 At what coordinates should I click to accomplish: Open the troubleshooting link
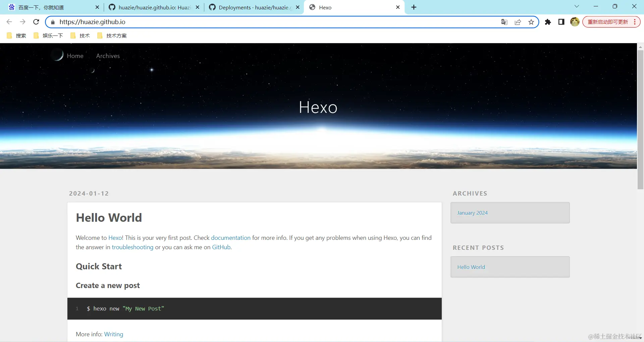click(132, 247)
